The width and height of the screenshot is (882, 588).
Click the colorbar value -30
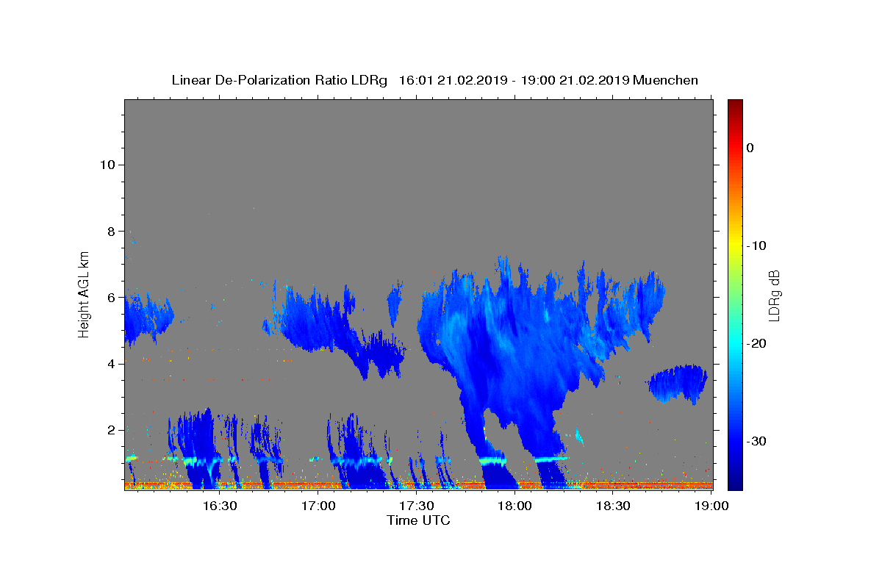pyautogui.click(x=757, y=441)
